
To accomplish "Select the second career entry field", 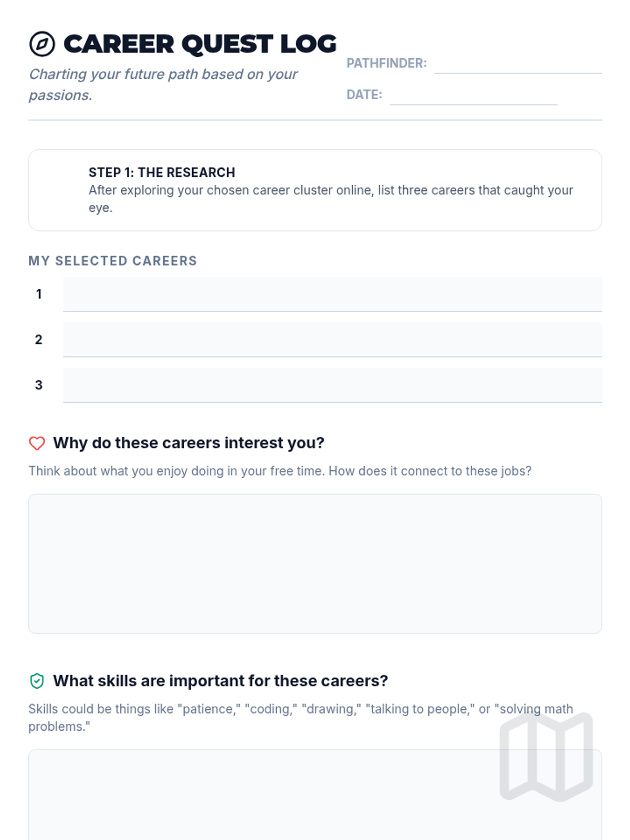I will point(332,340).
